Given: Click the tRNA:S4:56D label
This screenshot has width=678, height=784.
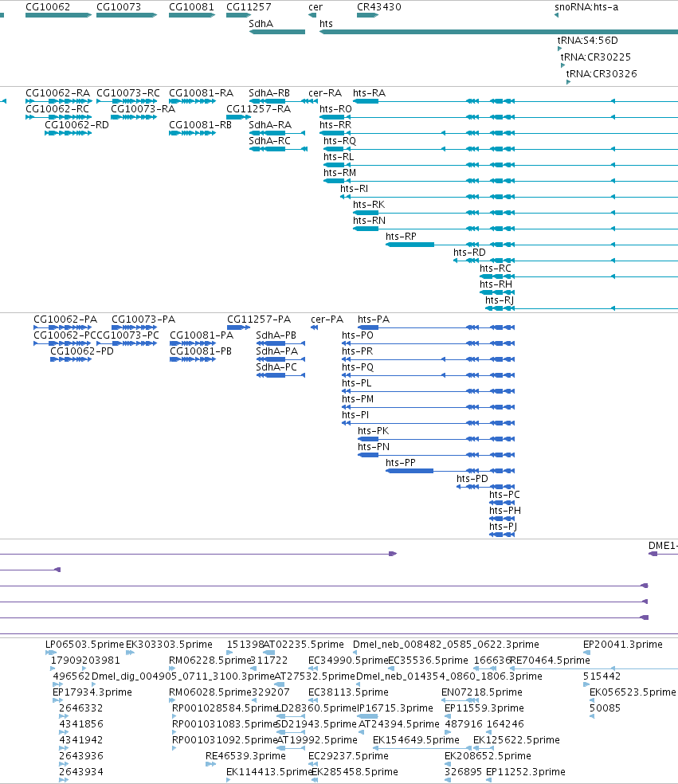Looking at the screenshot, I should pyautogui.click(x=587, y=40).
